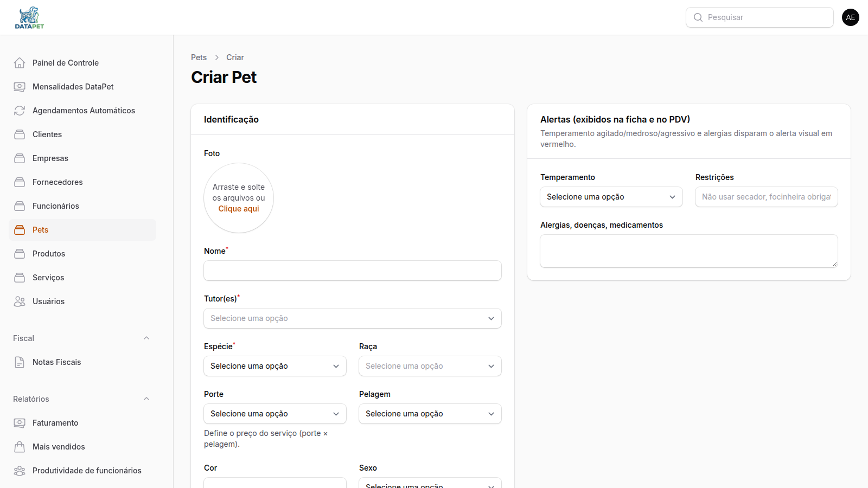Click the Clientes sidebar icon
Screen dimensions: 868x488
coord(20,134)
